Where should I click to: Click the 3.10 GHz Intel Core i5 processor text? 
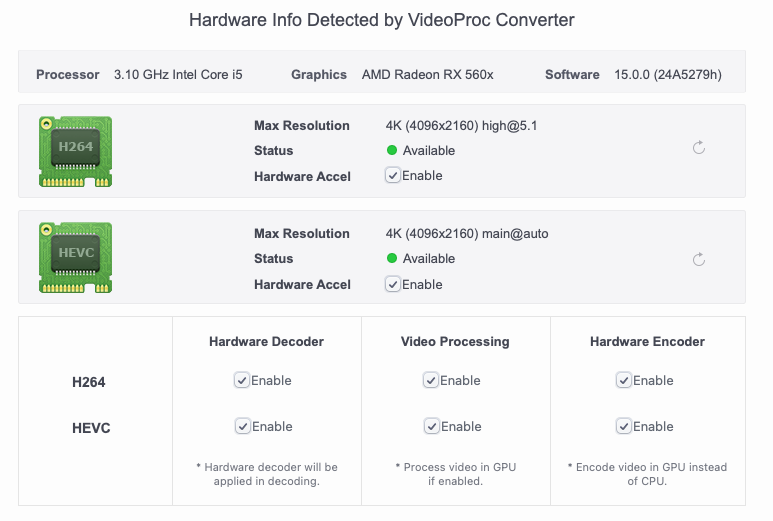[178, 74]
